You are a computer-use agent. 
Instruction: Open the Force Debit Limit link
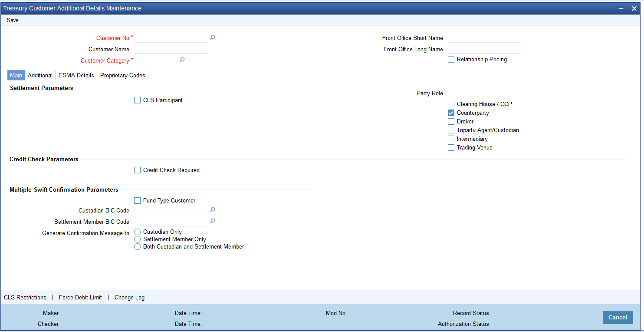(80, 298)
